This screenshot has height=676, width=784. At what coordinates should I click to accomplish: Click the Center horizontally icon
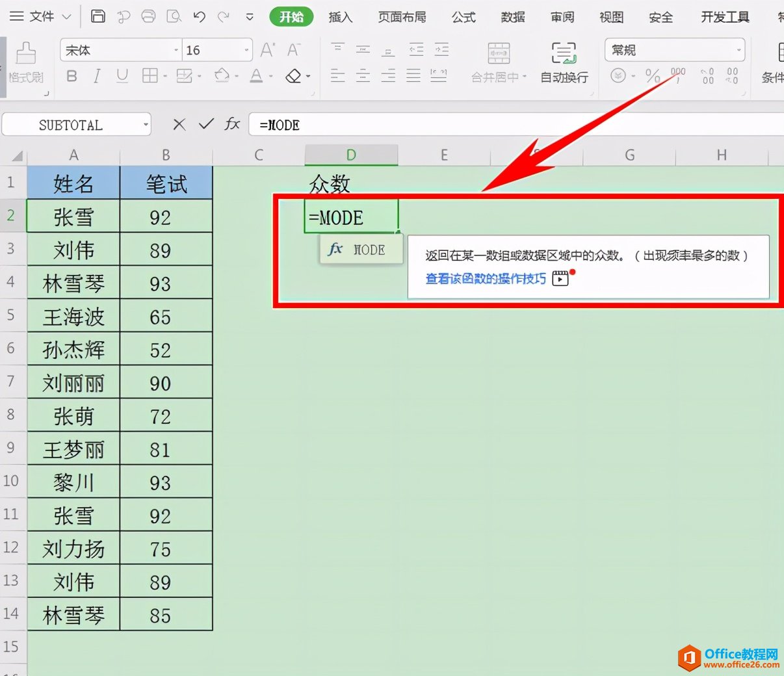click(363, 76)
